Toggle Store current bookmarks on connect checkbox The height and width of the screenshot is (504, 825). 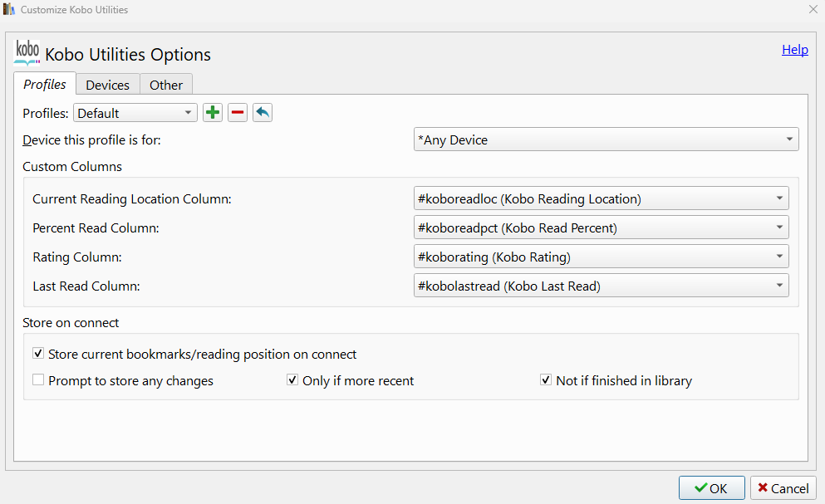38,354
